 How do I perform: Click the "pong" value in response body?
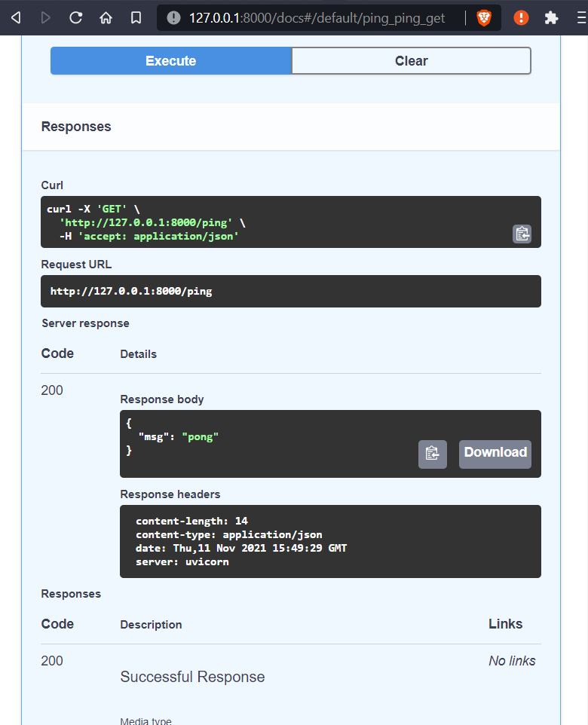(x=200, y=437)
